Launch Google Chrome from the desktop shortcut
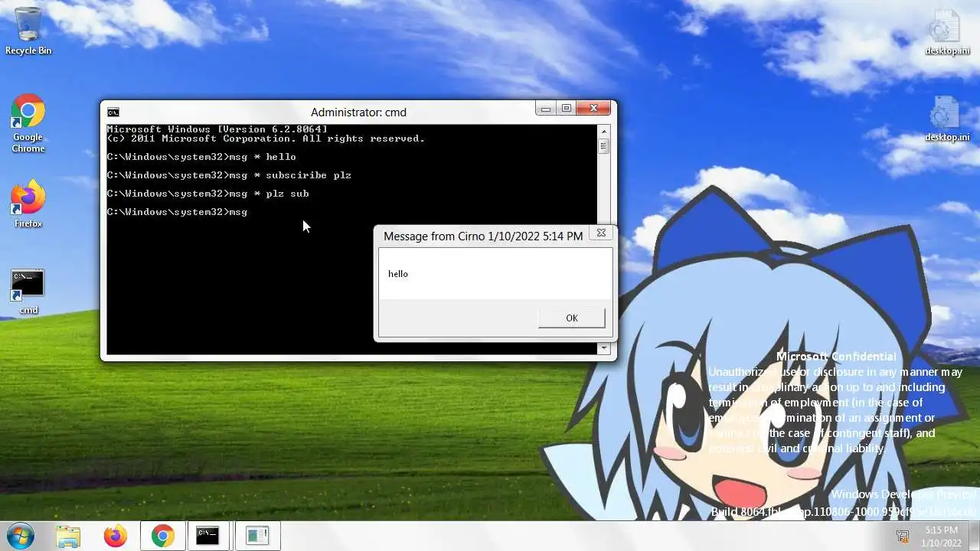The height and width of the screenshot is (551, 980). (28, 124)
